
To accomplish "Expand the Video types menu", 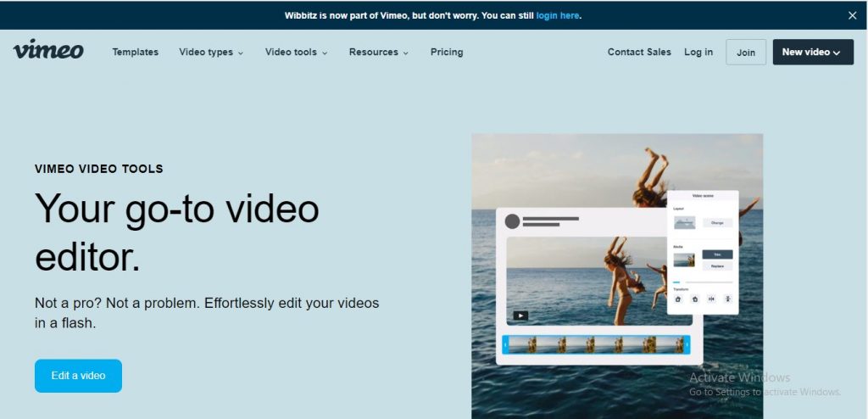I will point(211,52).
